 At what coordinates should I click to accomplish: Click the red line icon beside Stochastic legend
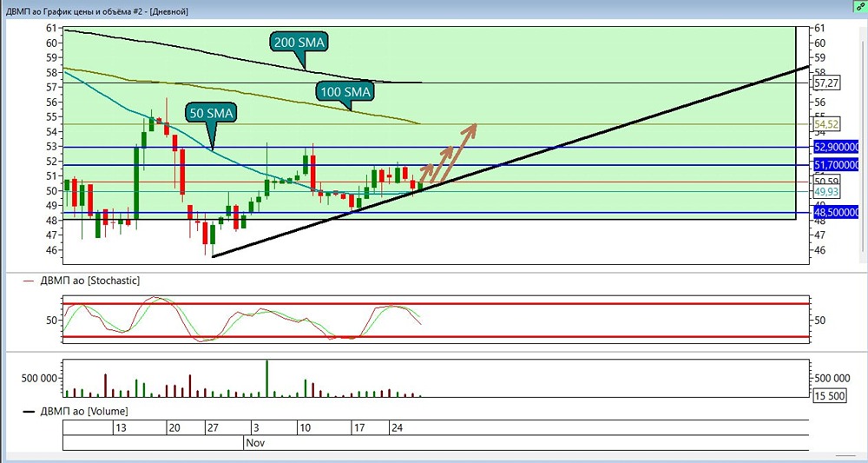point(30,281)
